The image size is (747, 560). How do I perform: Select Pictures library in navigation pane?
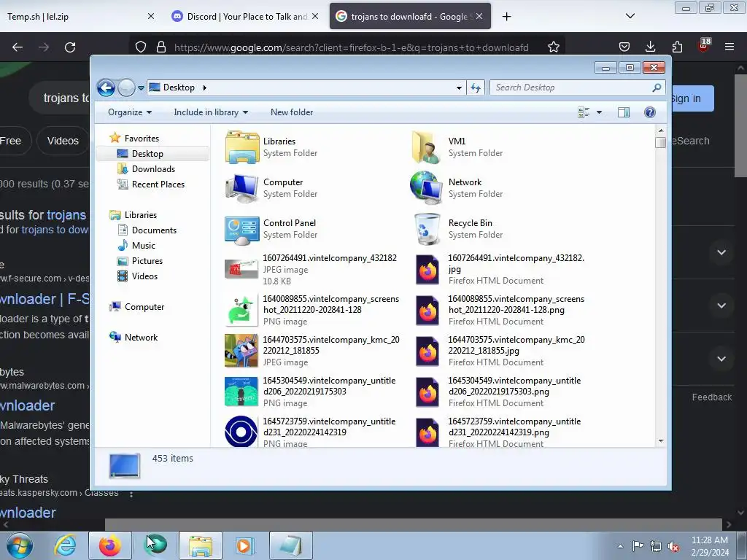coord(147,261)
